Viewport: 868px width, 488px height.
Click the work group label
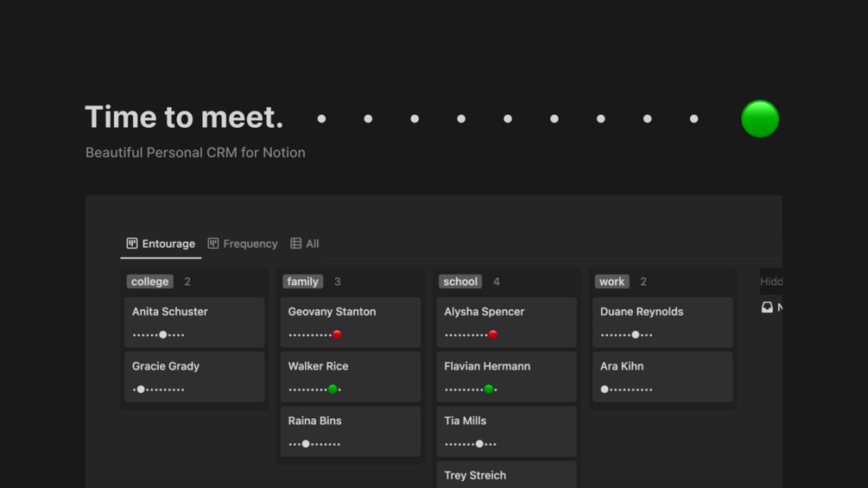[611, 282]
